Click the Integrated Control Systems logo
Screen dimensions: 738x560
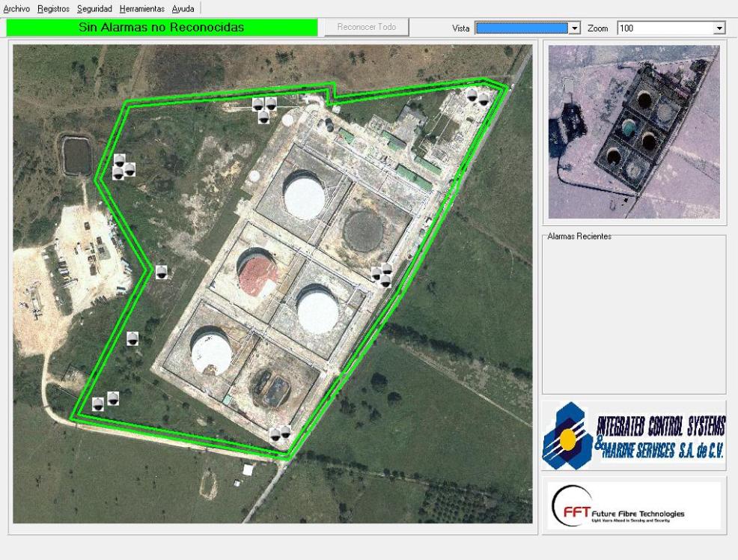pyautogui.click(x=634, y=436)
